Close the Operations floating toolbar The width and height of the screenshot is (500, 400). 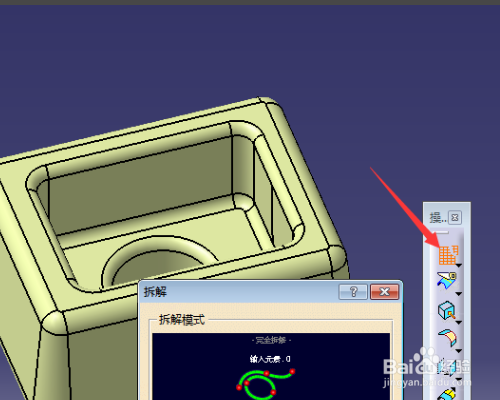[455, 218]
